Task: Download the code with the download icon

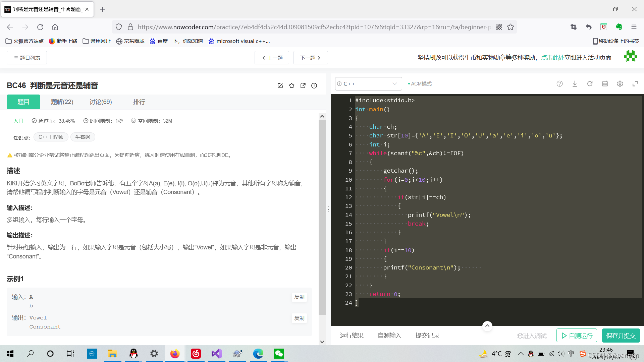Action: click(x=575, y=84)
